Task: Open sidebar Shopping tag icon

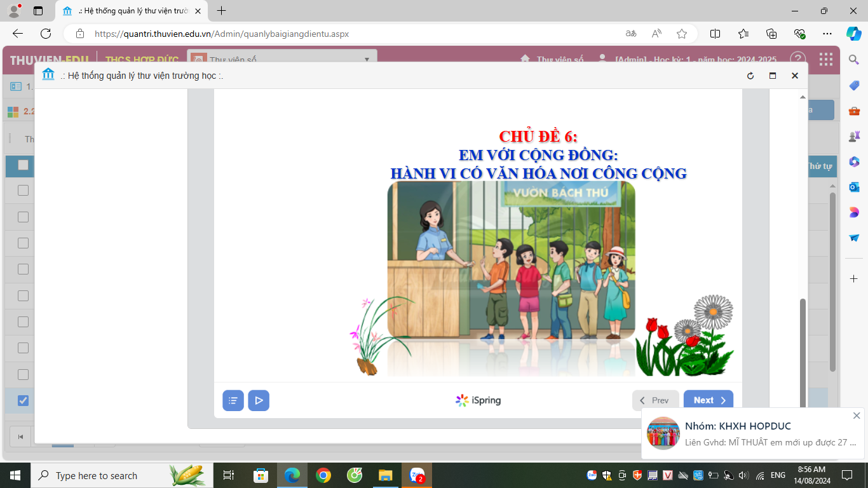Action: click(854, 85)
